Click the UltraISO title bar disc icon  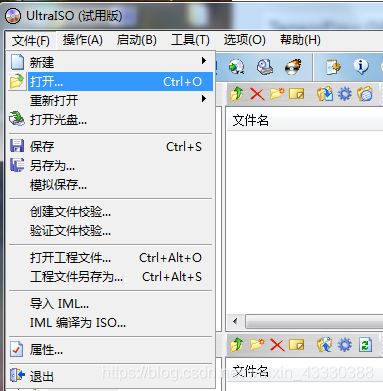13,16
